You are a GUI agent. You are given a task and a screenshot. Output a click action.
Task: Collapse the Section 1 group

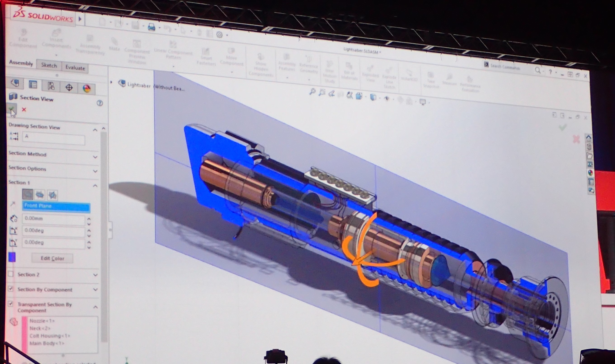95,186
